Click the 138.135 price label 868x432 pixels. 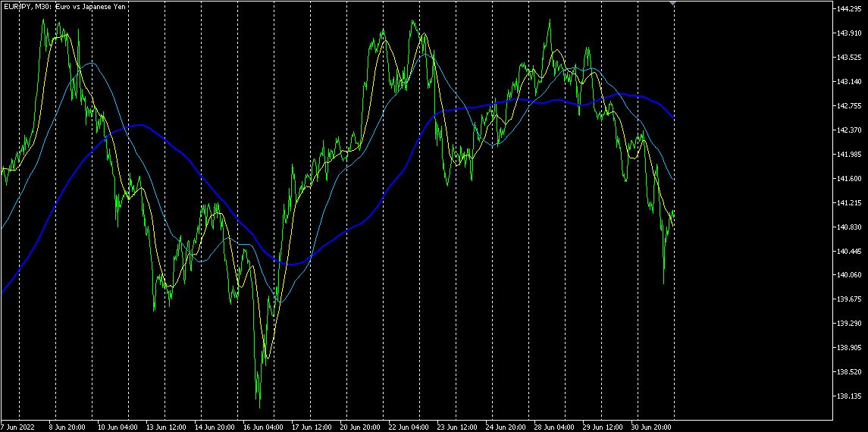pos(850,396)
